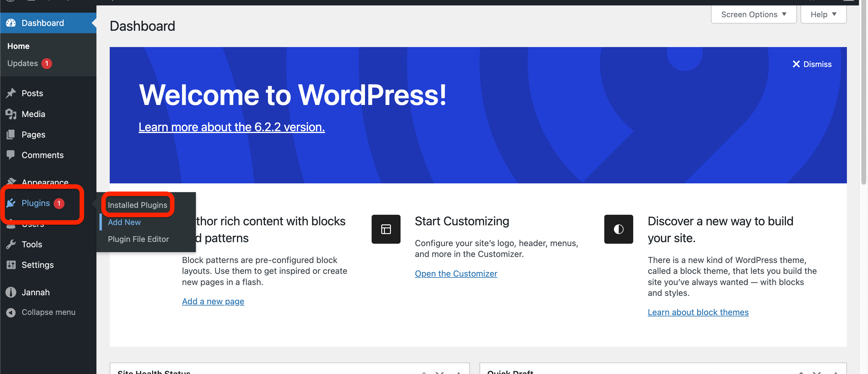Click the block theme half-circle icon
This screenshot has width=868, height=374.
tap(618, 229)
